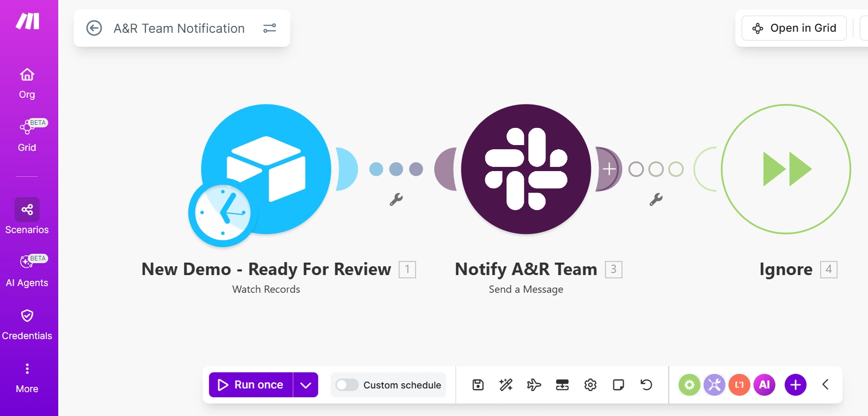Open scenario inputs and outputs icon
868x416 pixels.
tap(562, 385)
